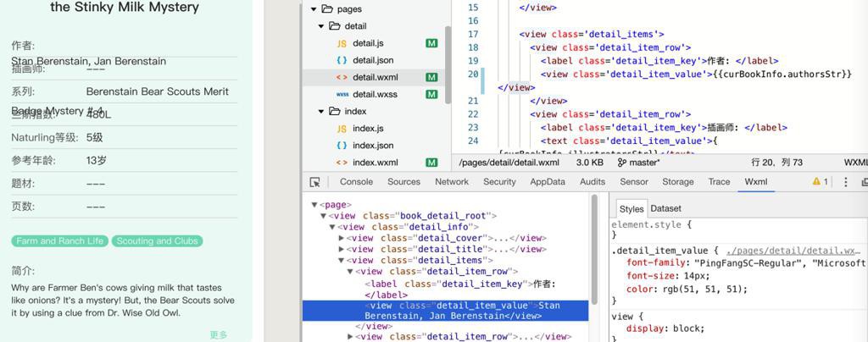Click the 行 20, 列 73 cursor position
Image resolution: width=868 pixels, height=342 pixels.
tap(776, 163)
